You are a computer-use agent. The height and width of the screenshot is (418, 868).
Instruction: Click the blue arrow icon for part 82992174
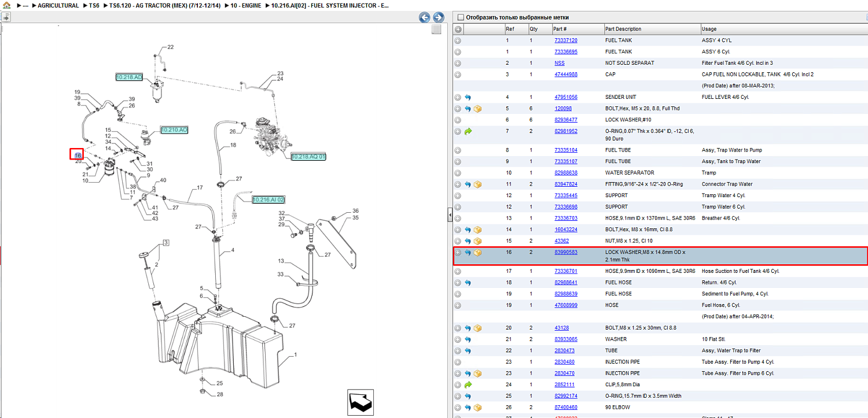pyautogui.click(x=468, y=396)
